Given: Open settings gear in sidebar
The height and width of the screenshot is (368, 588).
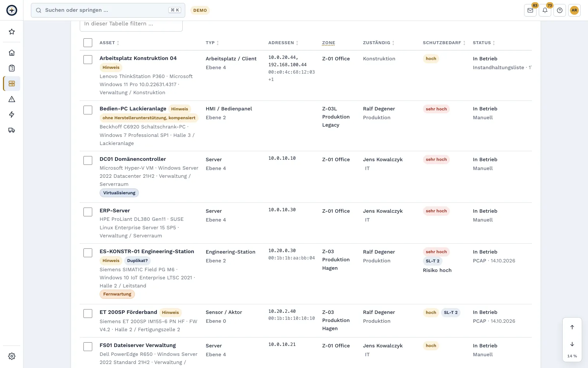Looking at the screenshot, I should 12,356.
